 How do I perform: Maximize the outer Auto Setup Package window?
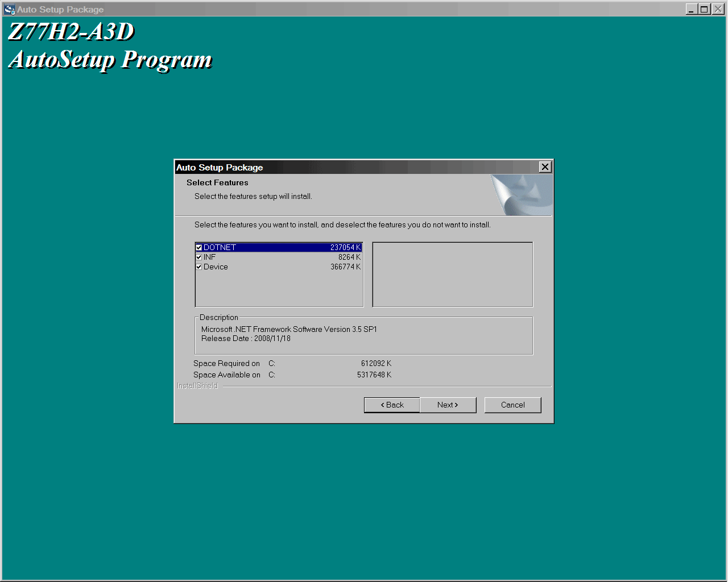click(x=704, y=9)
